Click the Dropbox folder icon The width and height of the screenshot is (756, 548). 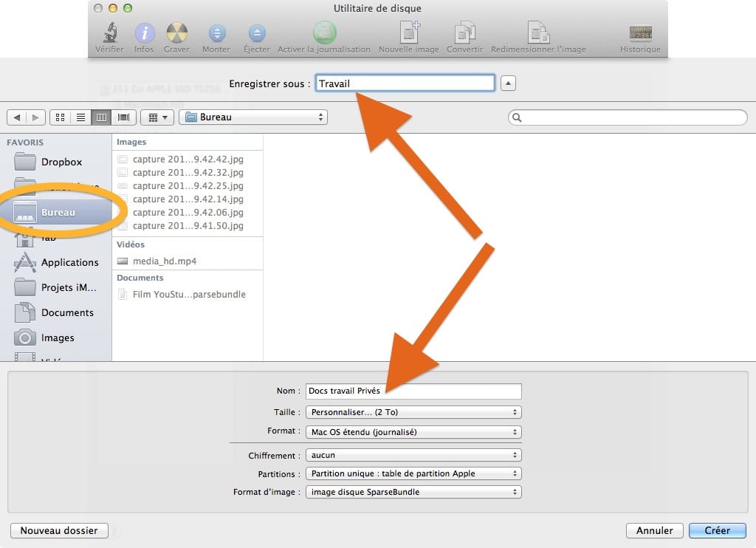point(24,161)
